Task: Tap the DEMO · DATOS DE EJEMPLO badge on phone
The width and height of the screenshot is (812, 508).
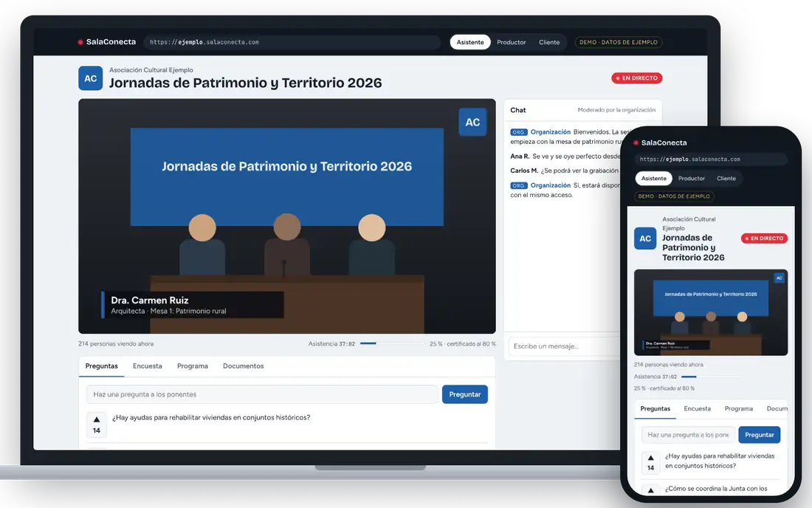Action: [674, 196]
